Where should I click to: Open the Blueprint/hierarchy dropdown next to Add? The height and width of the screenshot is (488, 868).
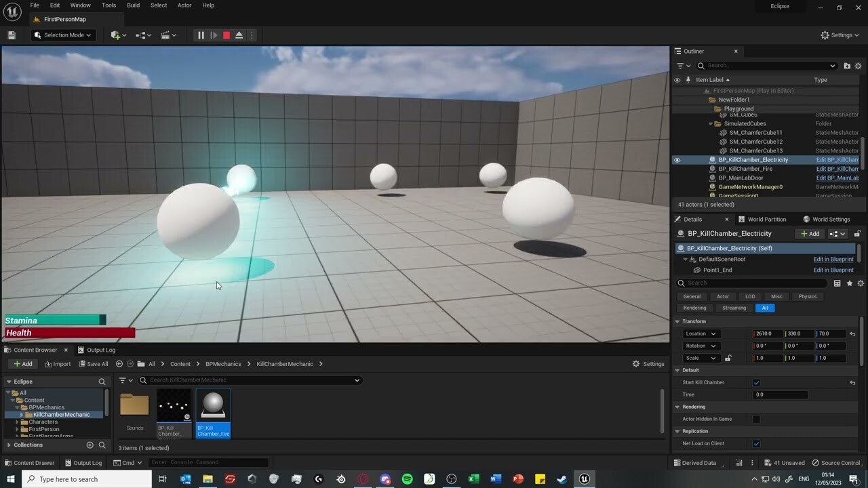(x=837, y=234)
